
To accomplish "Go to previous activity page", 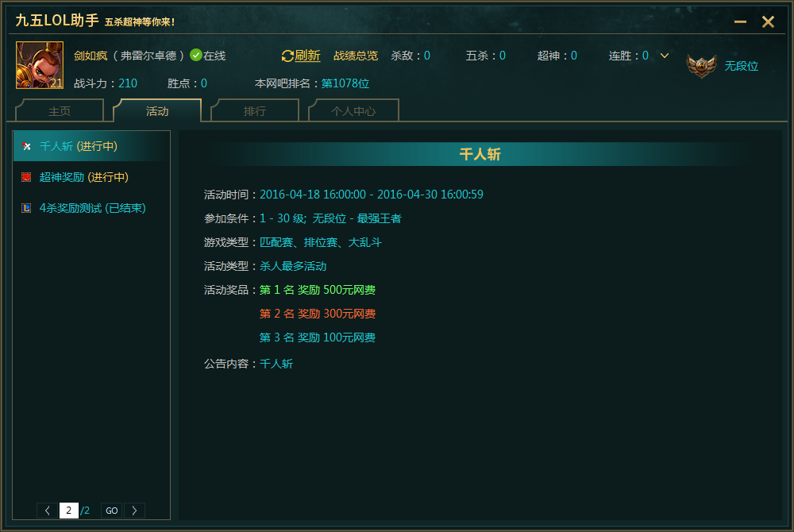I will [47, 511].
